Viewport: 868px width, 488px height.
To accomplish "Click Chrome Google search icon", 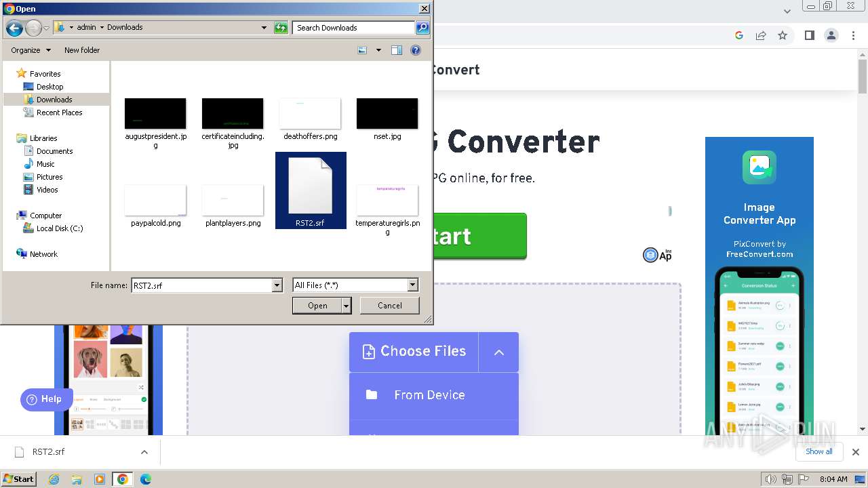I will click(x=739, y=35).
